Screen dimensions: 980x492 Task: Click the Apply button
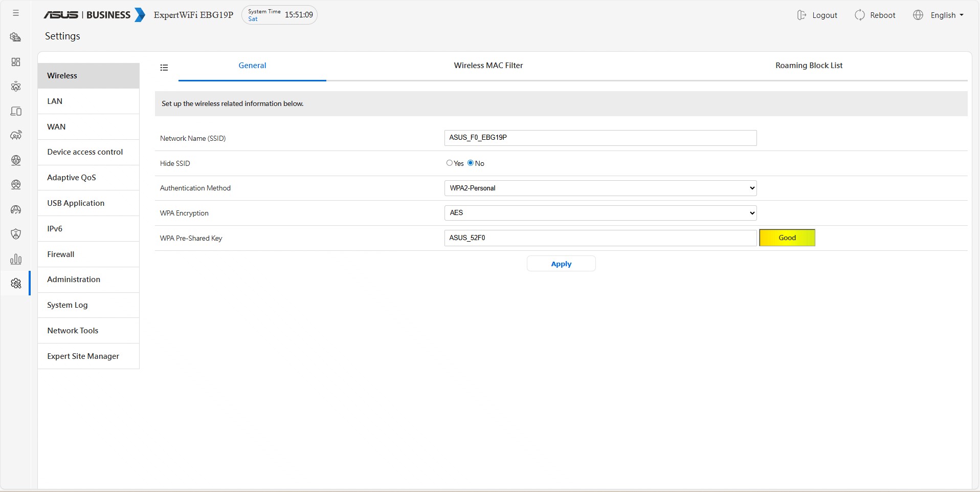click(561, 264)
